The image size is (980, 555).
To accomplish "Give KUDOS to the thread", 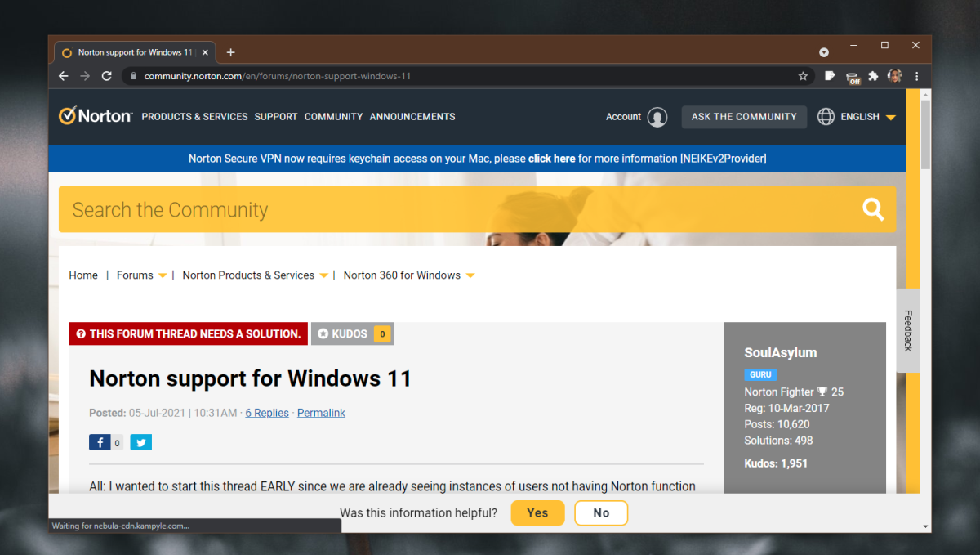I will click(x=352, y=333).
